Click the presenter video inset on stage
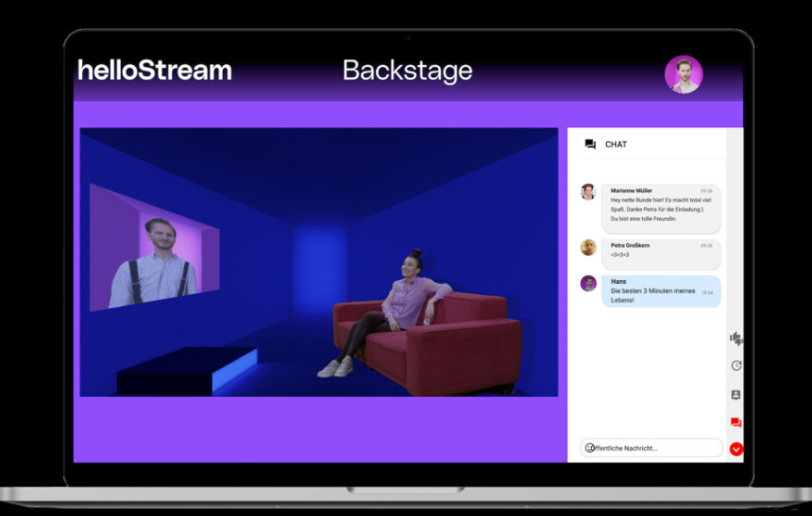 154,248
